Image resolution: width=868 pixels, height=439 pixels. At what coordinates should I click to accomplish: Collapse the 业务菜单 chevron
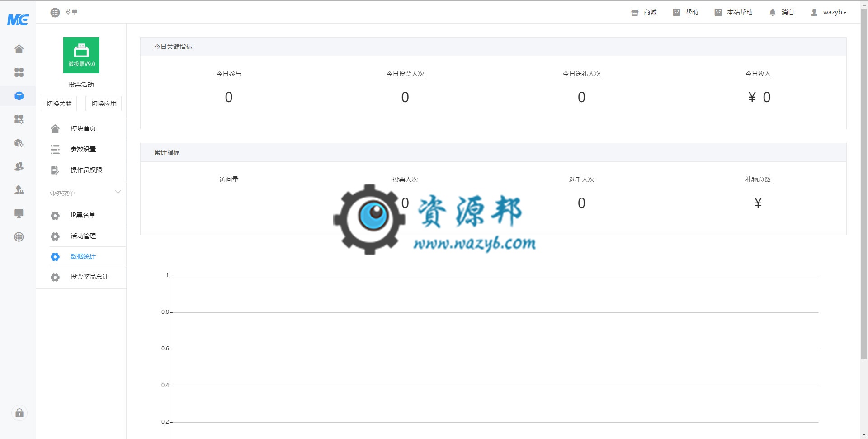[x=118, y=193]
